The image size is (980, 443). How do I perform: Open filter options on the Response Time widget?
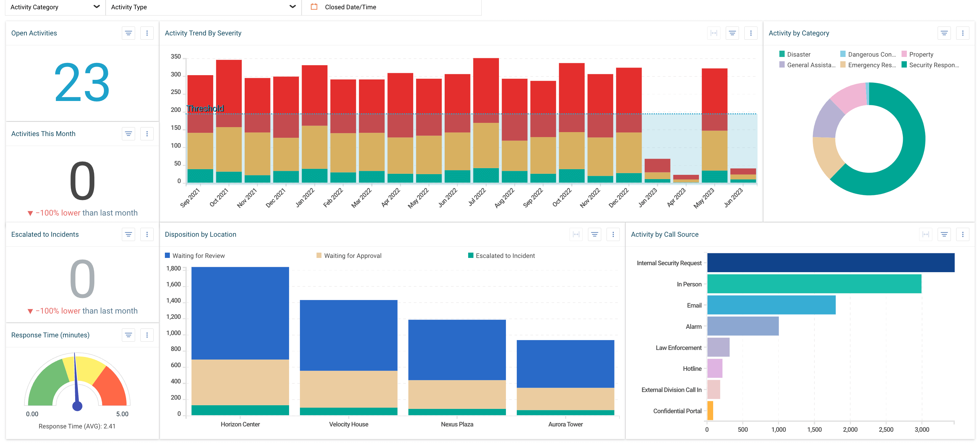point(128,335)
